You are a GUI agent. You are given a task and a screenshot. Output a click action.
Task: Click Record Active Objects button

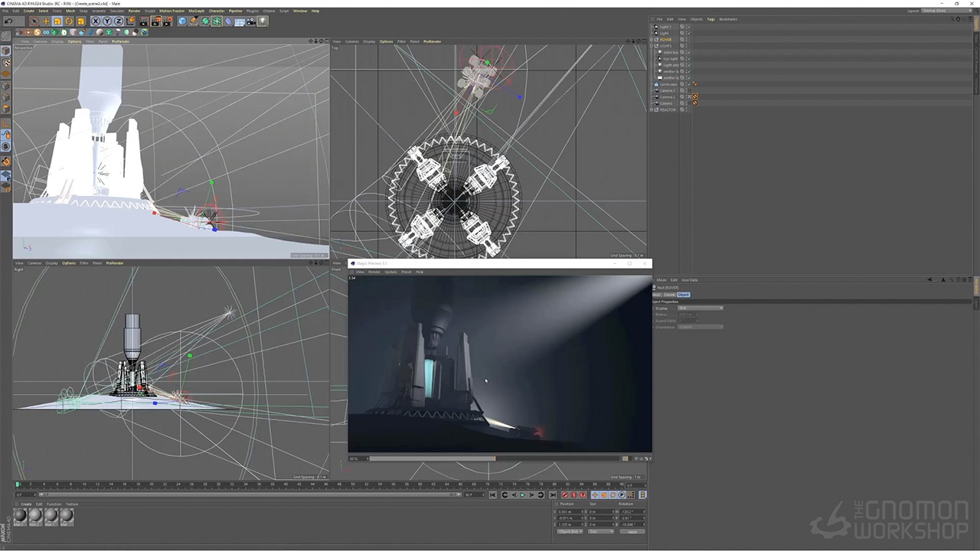point(565,495)
